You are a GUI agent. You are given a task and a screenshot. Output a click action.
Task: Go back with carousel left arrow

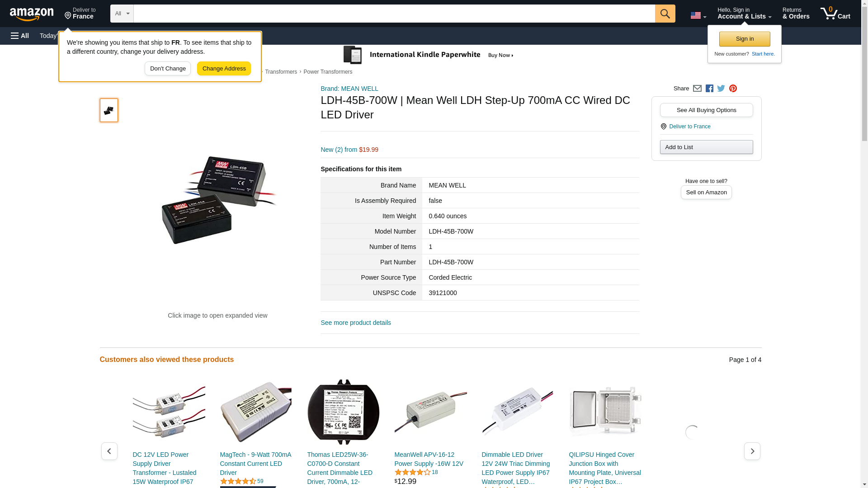(109, 451)
